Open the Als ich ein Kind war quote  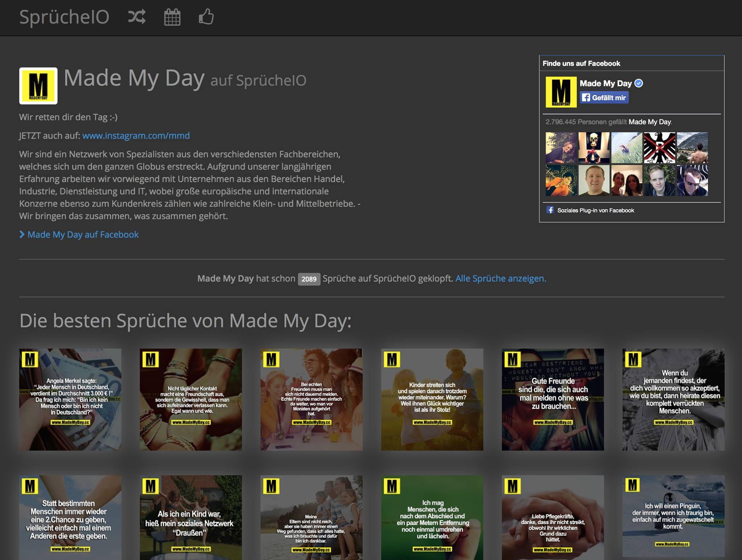pyautogui.click(x=191, y=518)
